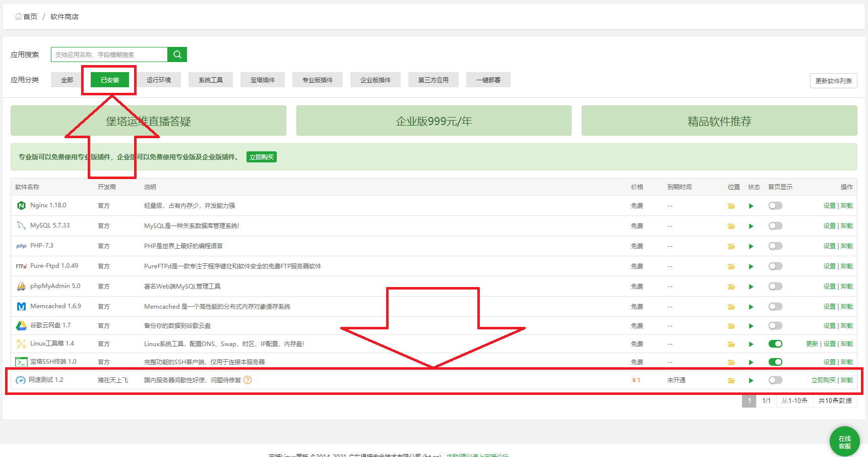This screenshot has height=457, width=868.
Task: Click the Nginx logo icon
Action: (x=21, y=205)
